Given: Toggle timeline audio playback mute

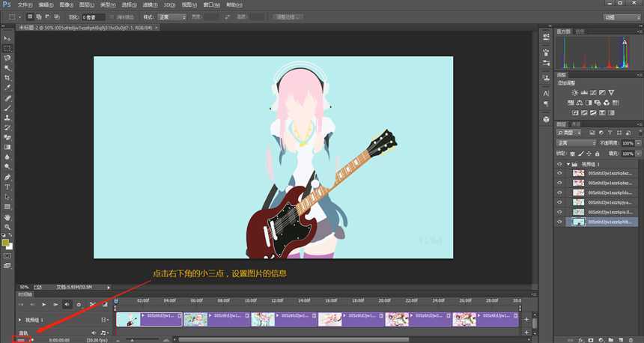Looking at the screenshot, I should tap(67, 304).
